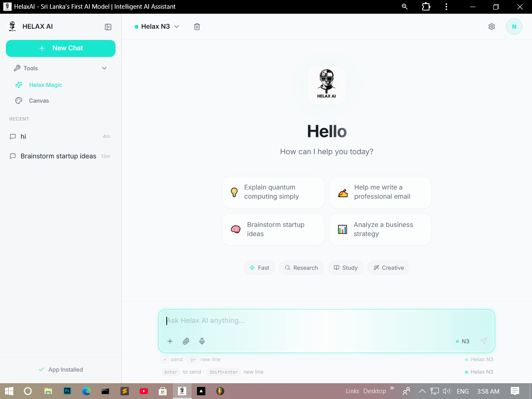The height and width of the screenshot is (399, 532).
Task: Open the extensions puzzle icon in title bar
Action: pos(426,7)
